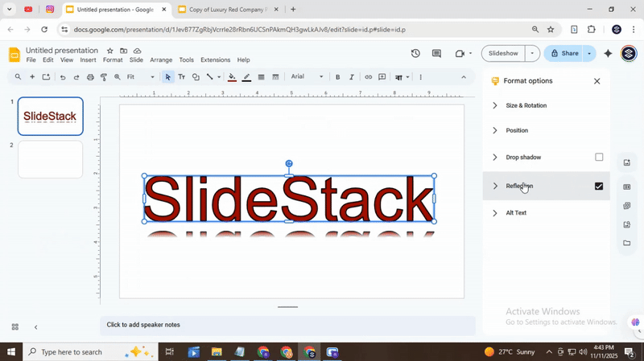Star the presentation title

[x=110, y=51]
